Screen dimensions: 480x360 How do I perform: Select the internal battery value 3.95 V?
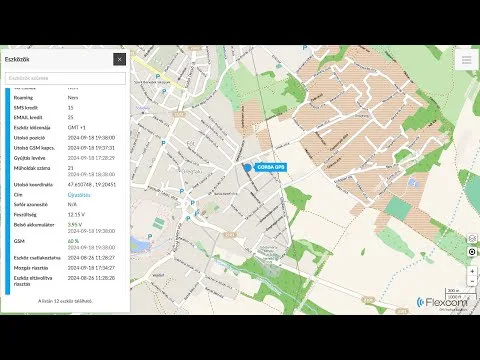point(75,225)
